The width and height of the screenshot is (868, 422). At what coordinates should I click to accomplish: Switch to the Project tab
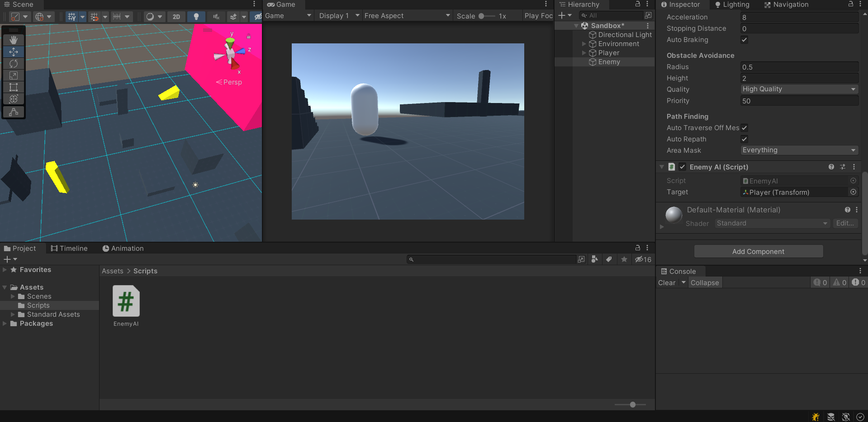[x=20, y=249]
